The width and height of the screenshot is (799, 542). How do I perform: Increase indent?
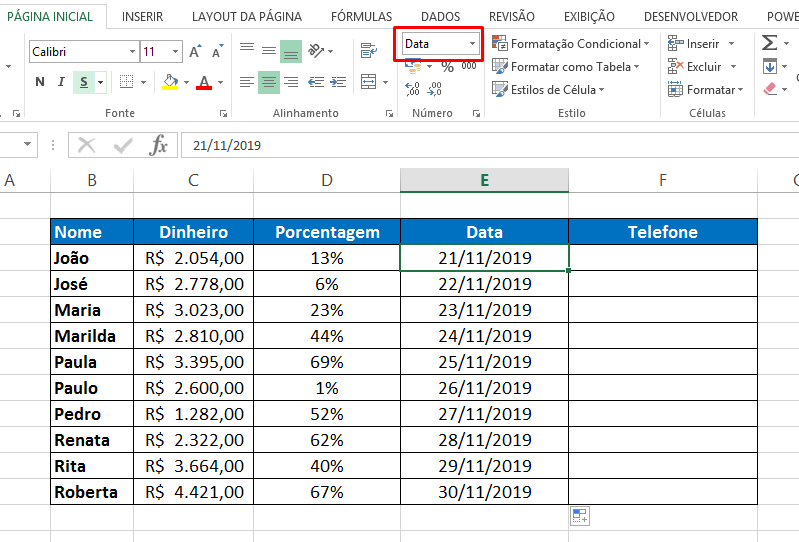[x=338, y=82]
